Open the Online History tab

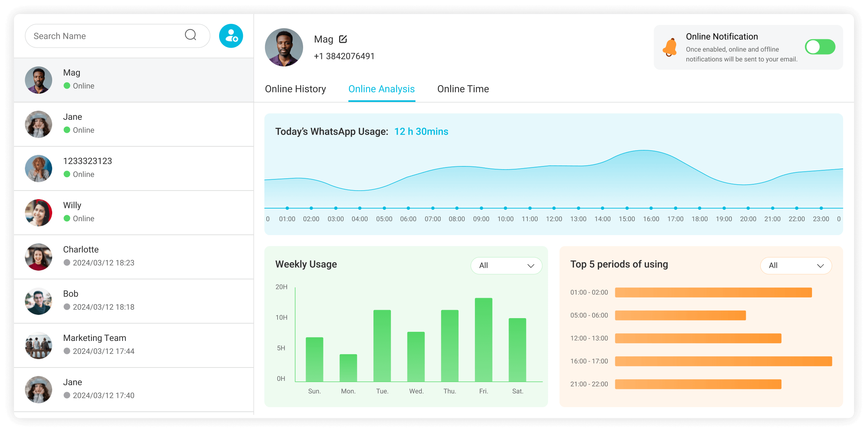point(295,89)
